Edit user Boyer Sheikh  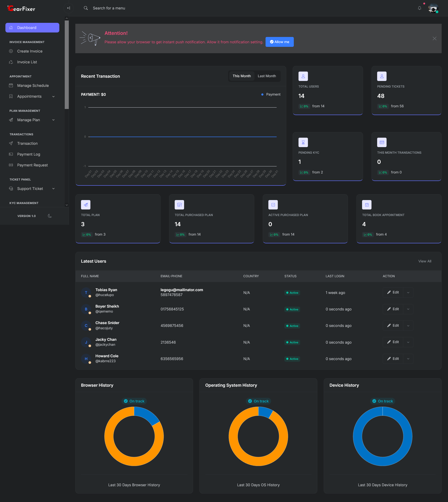coord(393,309)
